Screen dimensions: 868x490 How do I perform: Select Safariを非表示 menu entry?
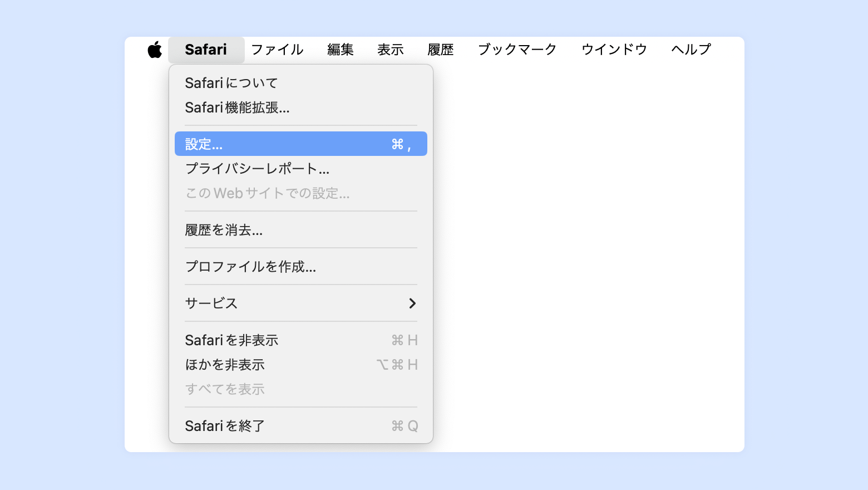(x=231, y=340)
